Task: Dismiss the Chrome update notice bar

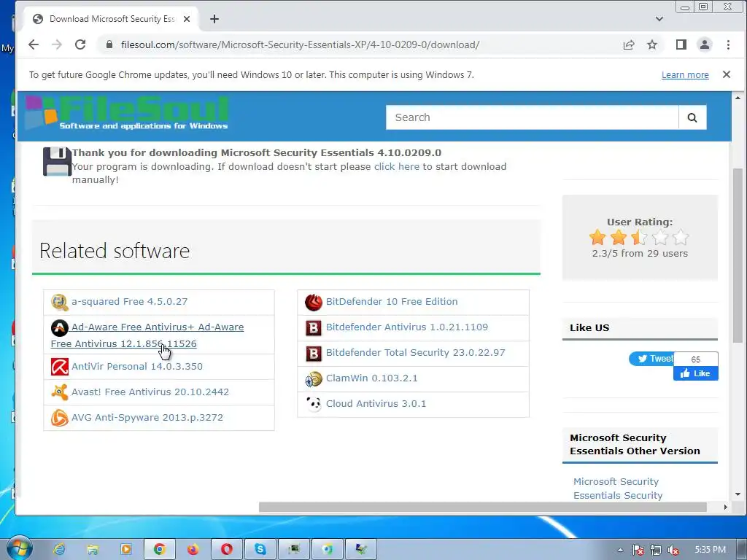Action: 727,74
